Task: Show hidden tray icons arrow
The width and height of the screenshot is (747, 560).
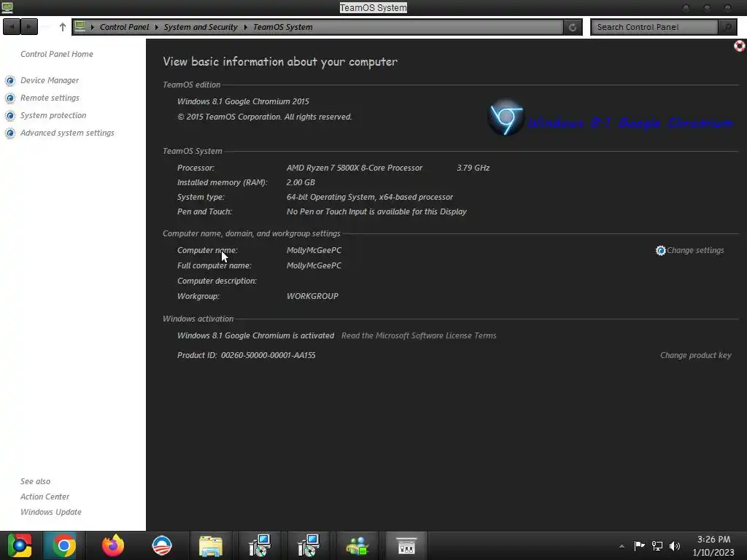Action: pos(622,546)
